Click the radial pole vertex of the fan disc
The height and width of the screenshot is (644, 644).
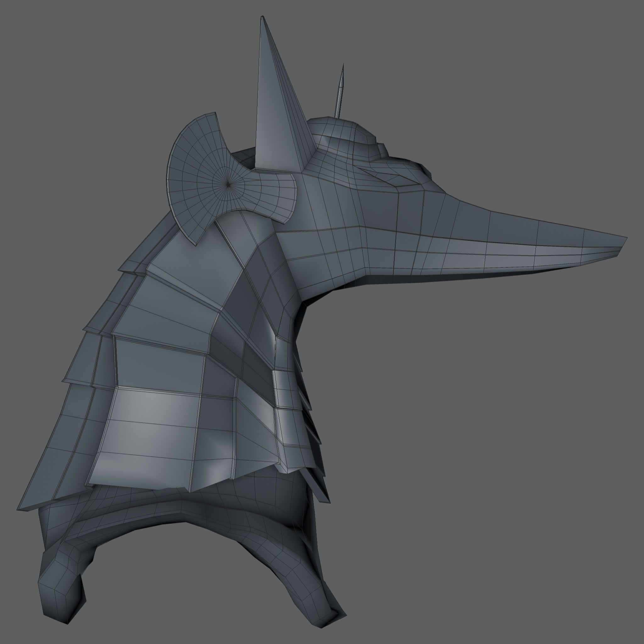click(228, 184)
